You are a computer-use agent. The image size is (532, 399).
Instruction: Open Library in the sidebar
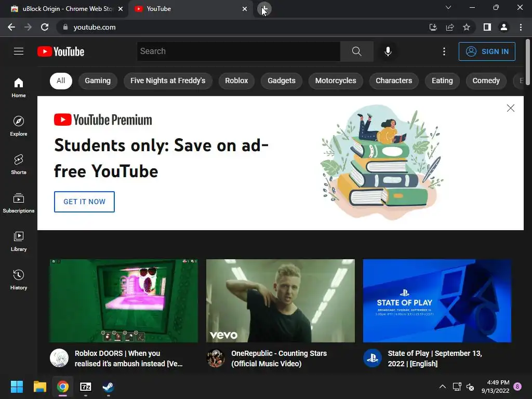19,242
